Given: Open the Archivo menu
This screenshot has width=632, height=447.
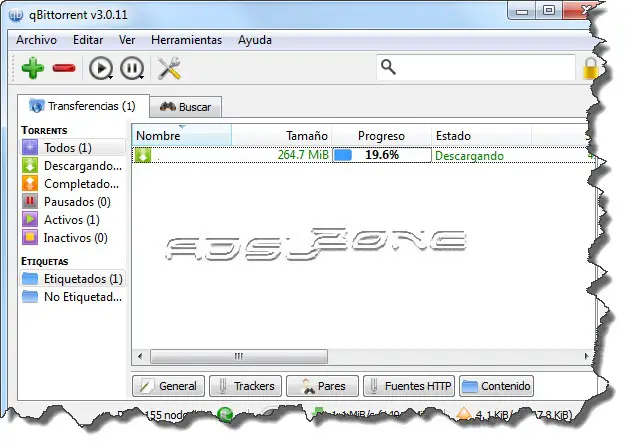Looking at the screenshot, I should [36, 40].
